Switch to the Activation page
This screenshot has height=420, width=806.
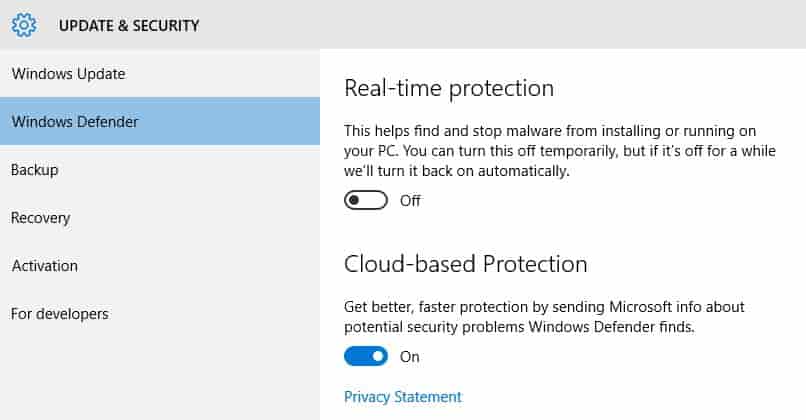click(160, 266)
